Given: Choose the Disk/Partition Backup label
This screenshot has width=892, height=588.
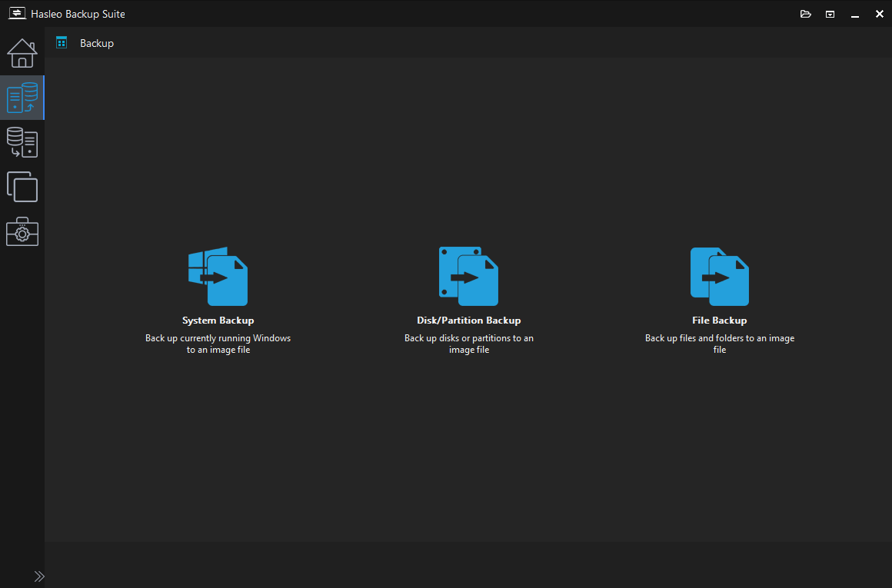Looking at the screenshot, I should coord(469,321).
